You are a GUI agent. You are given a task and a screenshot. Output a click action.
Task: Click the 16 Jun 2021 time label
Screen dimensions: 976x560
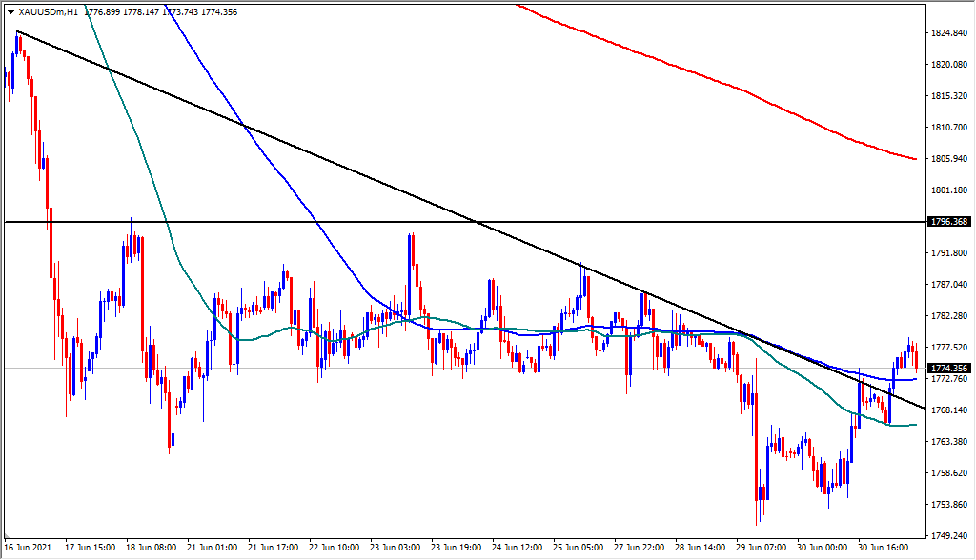pyautogui.click(x=28, y=548)
